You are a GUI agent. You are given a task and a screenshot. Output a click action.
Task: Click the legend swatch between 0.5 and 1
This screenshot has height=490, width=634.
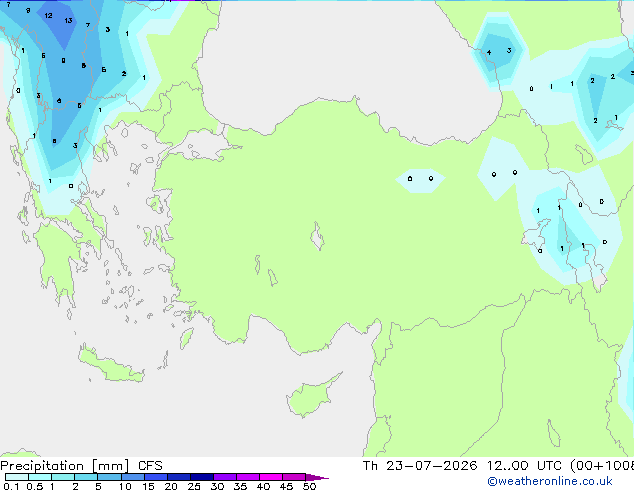[40, 477]
